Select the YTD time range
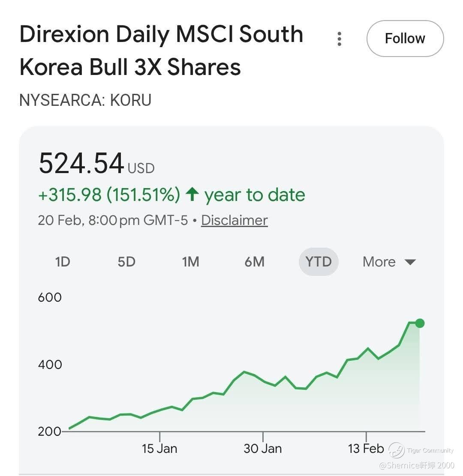 (x=319, y=261)
